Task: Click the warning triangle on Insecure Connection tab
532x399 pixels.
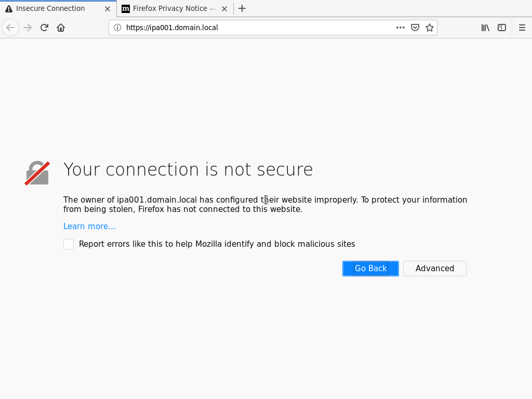Action: point(9,9)
